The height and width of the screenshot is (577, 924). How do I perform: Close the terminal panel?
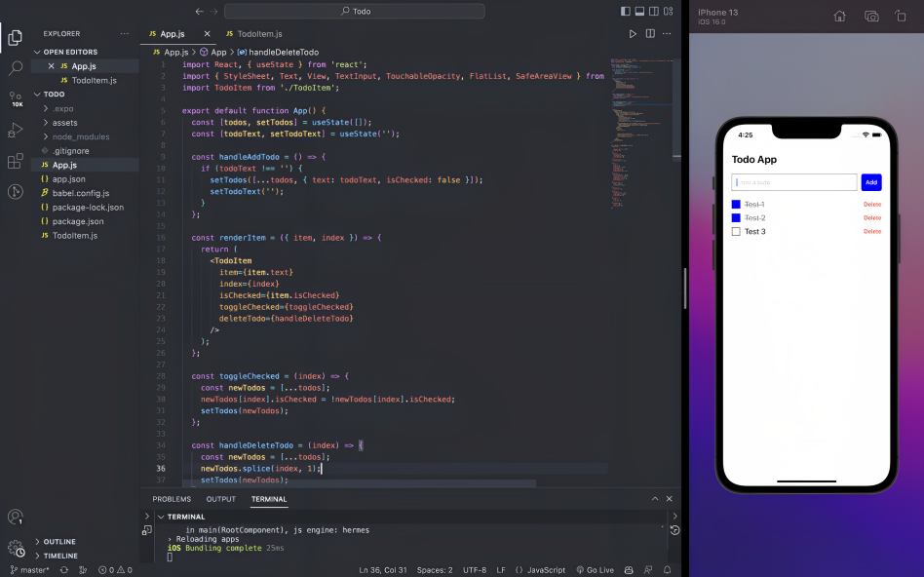[669, 499]
